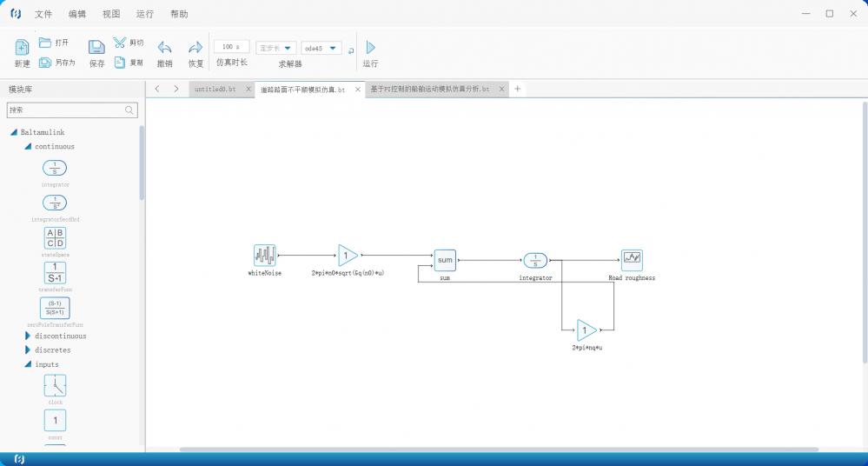The height and width of the screenshot is (466, 868).
Task: Click the integrator block in module library
Action: click(55, 168)
